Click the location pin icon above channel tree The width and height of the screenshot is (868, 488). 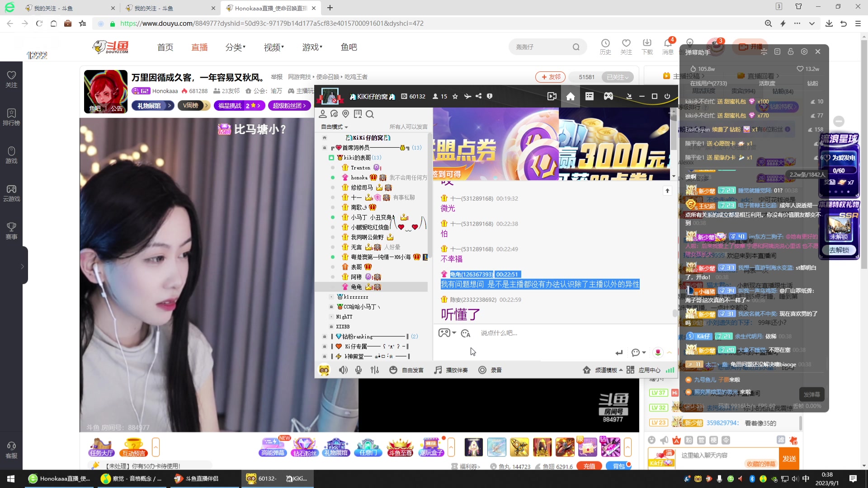click(x=346, y=114)
